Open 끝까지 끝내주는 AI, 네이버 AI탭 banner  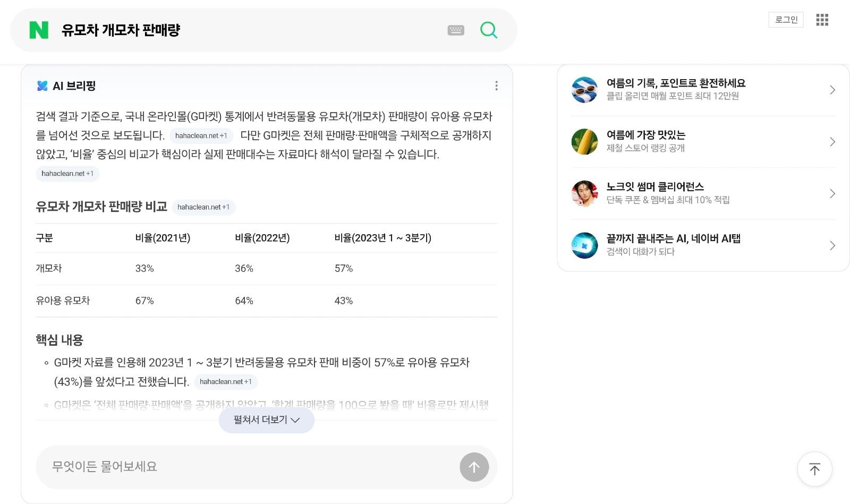[x=703, y=245]
